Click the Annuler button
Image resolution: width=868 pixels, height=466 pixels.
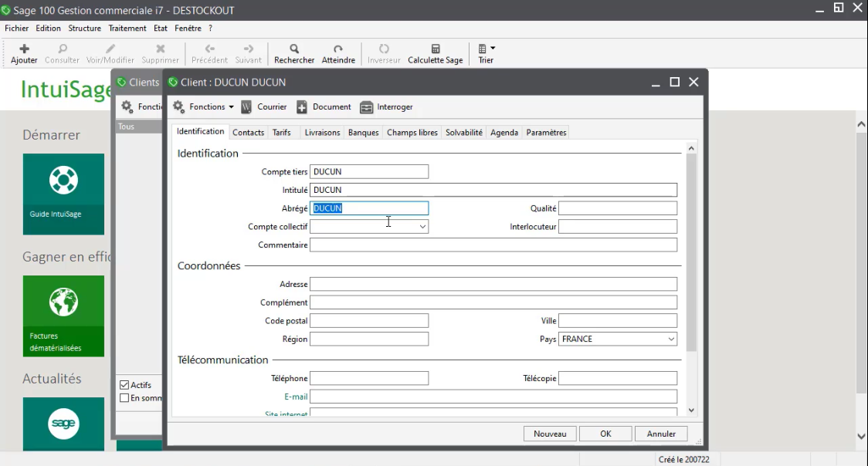(661, 434)
